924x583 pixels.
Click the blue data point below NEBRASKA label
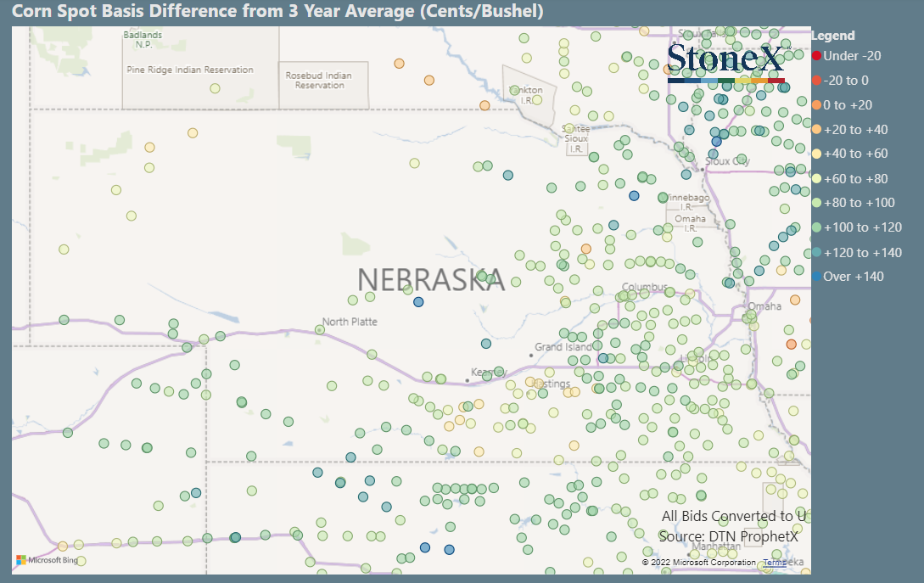tap(418, 302)
